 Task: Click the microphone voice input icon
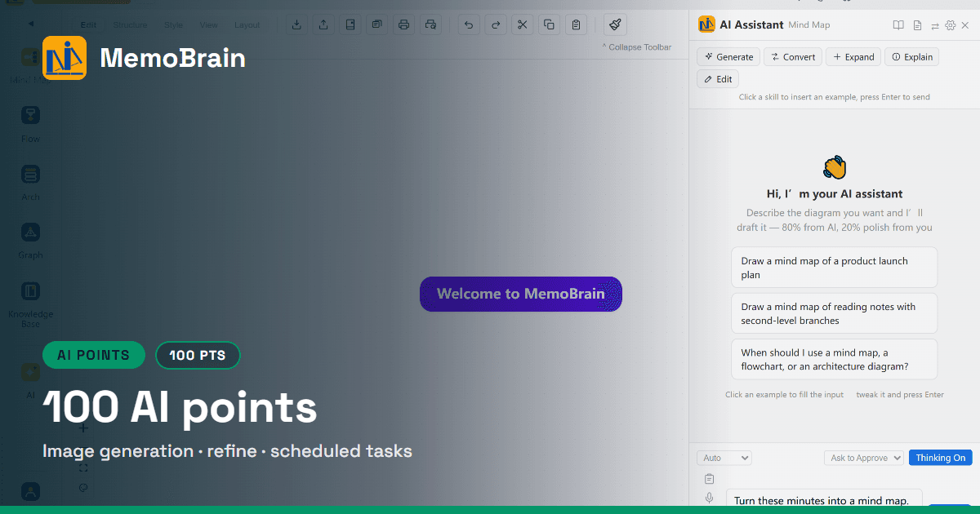coord(709,498)
